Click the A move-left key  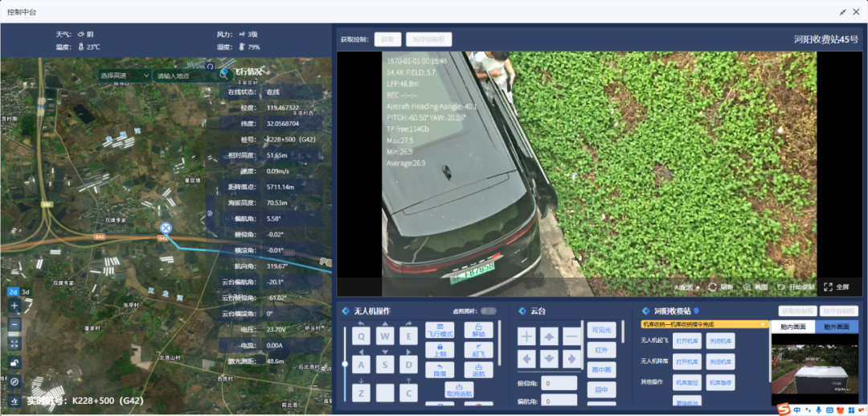[x=361, y=365]
